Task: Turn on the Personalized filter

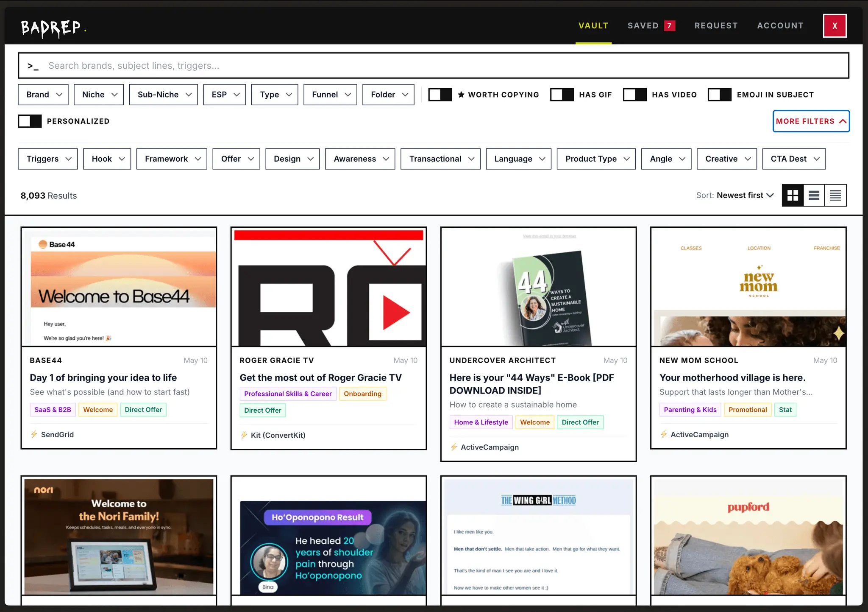Action: pyautogui.click(x=30, y=121)
